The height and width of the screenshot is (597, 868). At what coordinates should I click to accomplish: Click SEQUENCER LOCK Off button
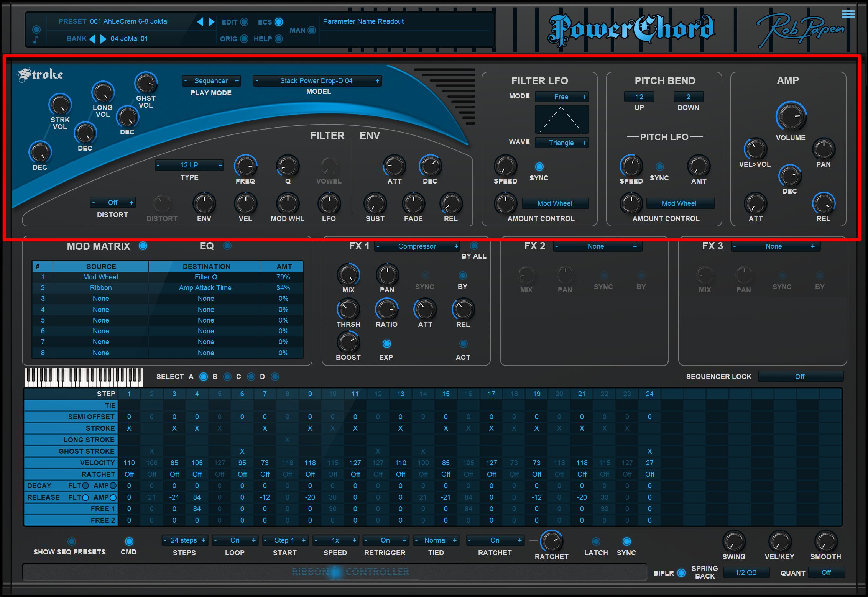[x=801, y=377]
